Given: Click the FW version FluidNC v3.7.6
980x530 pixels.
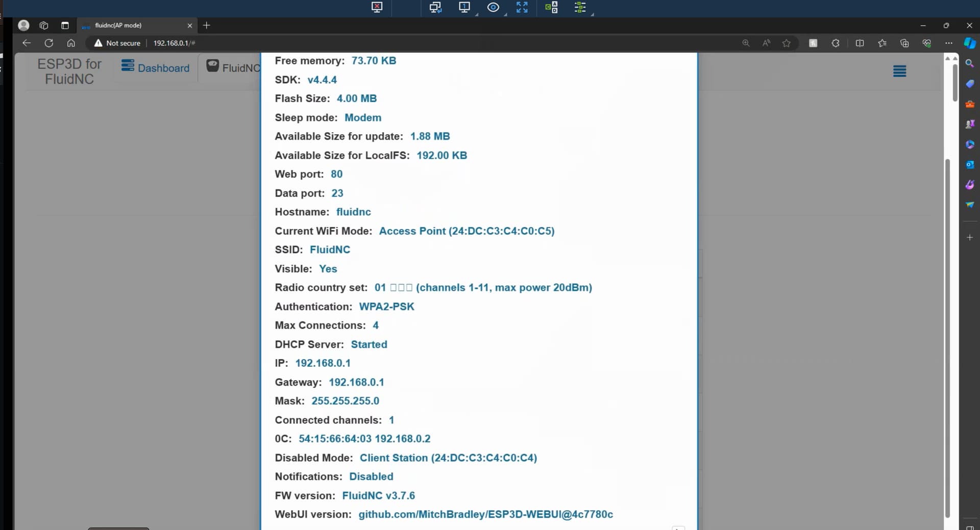Looking at the screenshot, I should coord(378,495).
